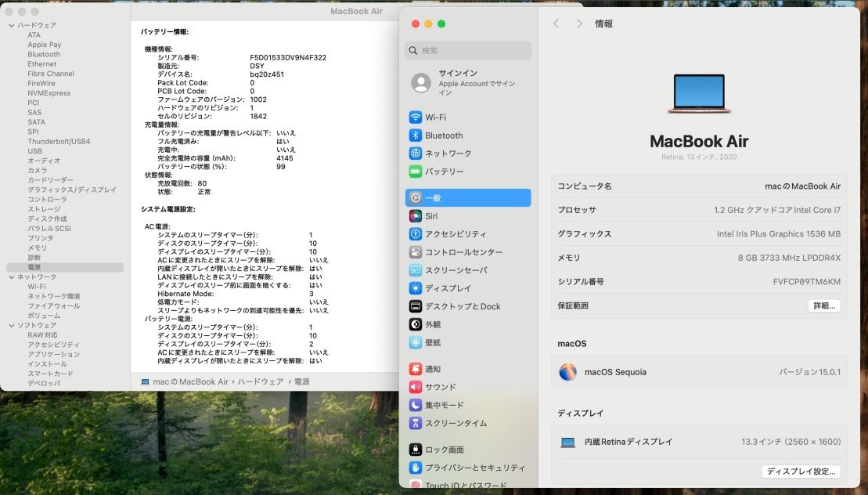Select メモリ in hardware list
Image resolution: width=868 pixels, height=495 pixels.
pos(37,248)
